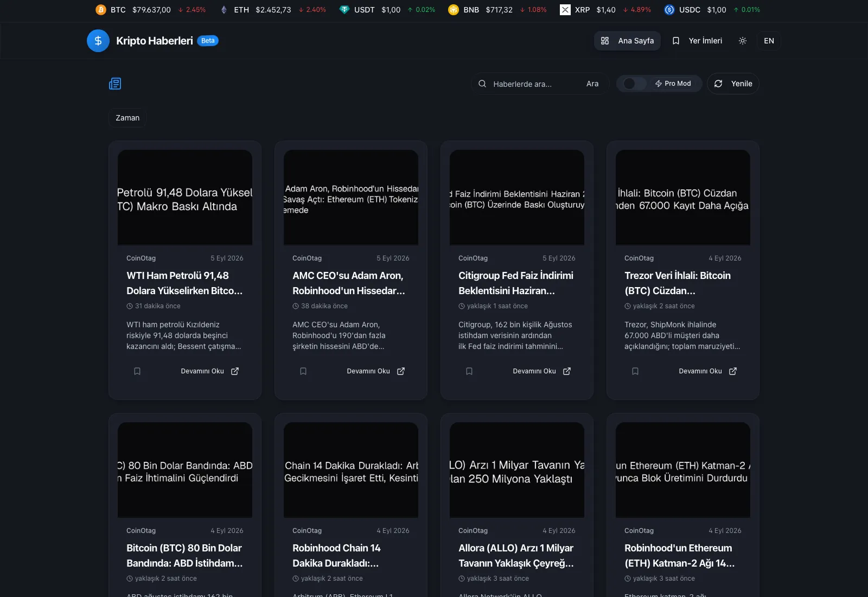This screenshot has width=868, height=597.
Task: Click external link icon on WTI Ham Petrolü card
Action: coord(235,371)
